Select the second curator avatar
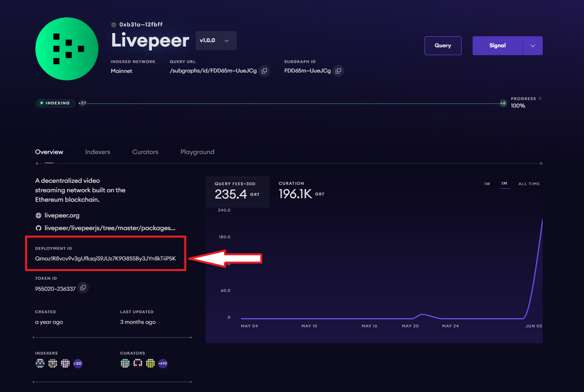 coord(138,363)
